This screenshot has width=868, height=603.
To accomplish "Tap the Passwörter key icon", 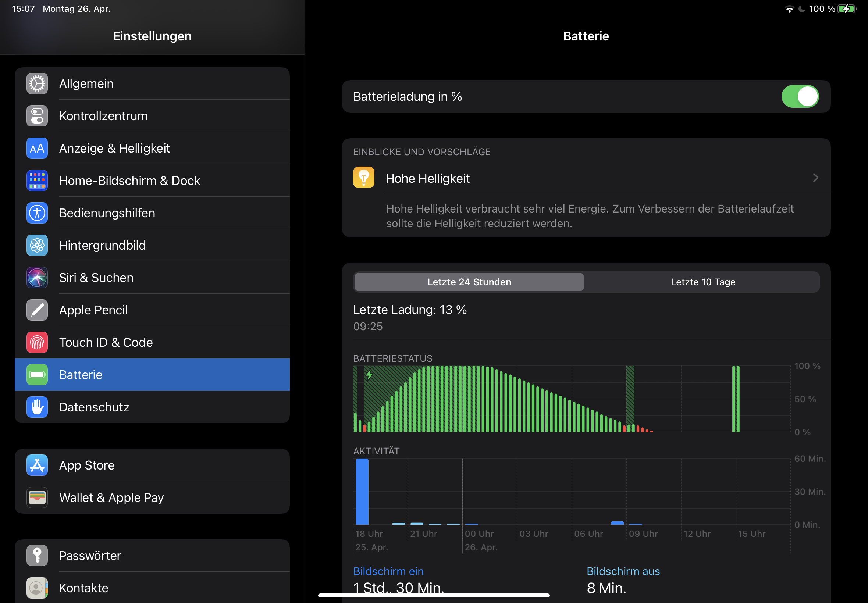I will pyautogui.click(x=37, y=556).
